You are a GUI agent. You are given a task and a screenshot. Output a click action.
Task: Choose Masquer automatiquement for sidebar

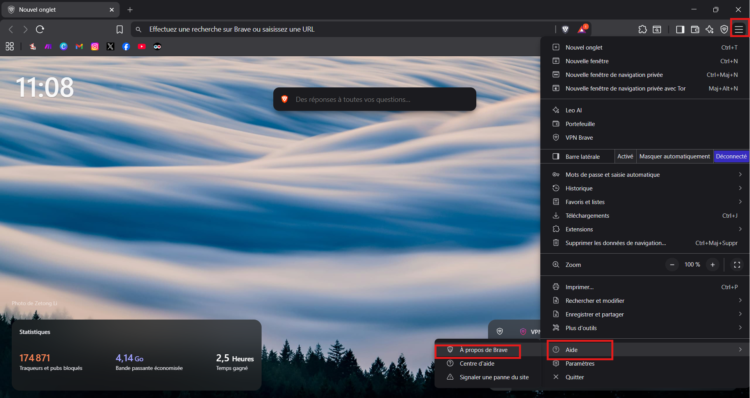tap(674, 156)
